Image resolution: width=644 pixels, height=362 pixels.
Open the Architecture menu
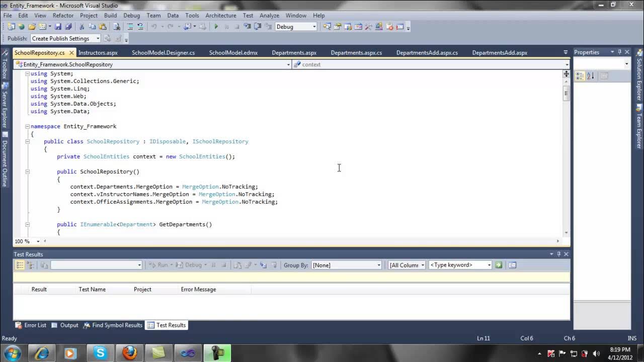coord(221,16)
